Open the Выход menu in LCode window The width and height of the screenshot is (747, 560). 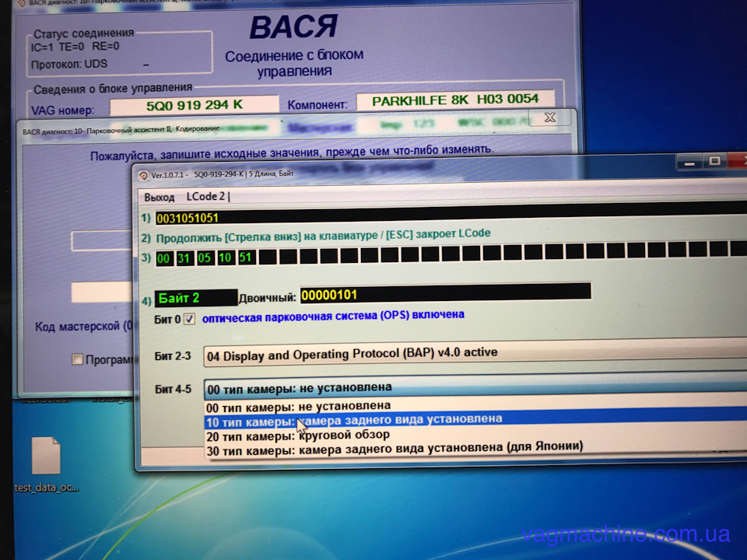[x=159, y=197]
